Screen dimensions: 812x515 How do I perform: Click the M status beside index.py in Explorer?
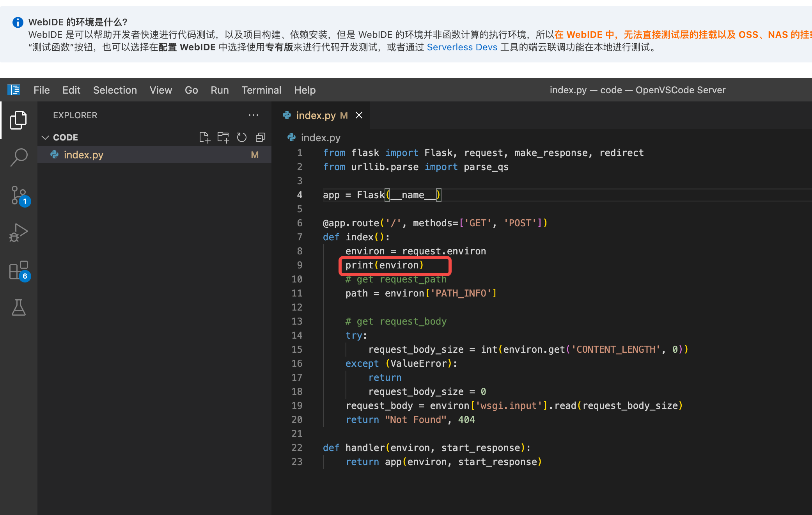click(x=255, y=155)
